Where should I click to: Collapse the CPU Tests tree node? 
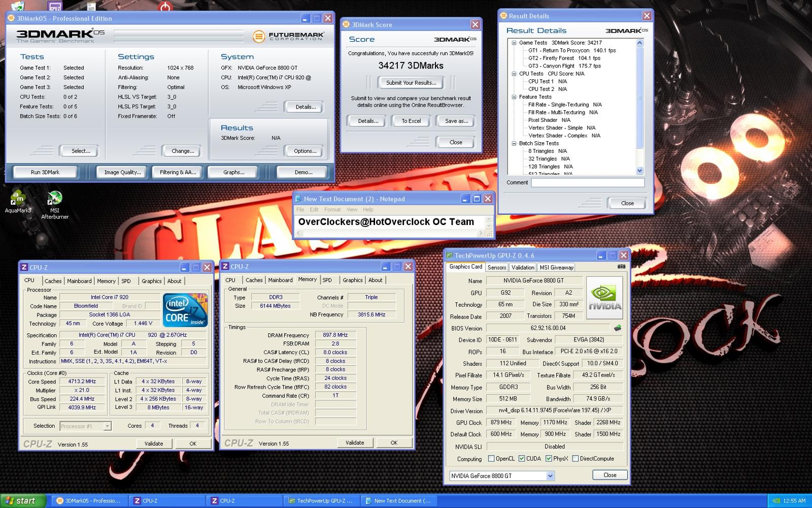click(514, 74)
